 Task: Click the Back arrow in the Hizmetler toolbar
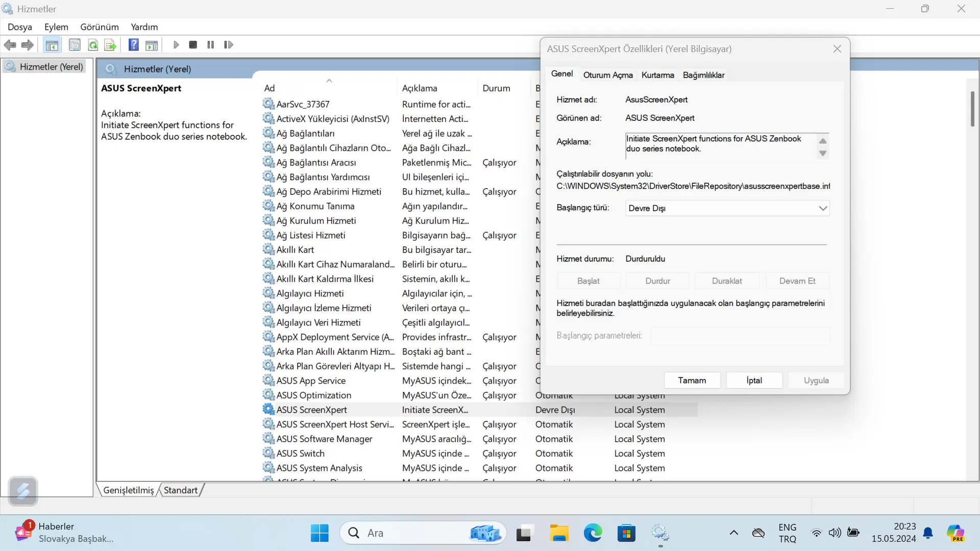(10, 45)
